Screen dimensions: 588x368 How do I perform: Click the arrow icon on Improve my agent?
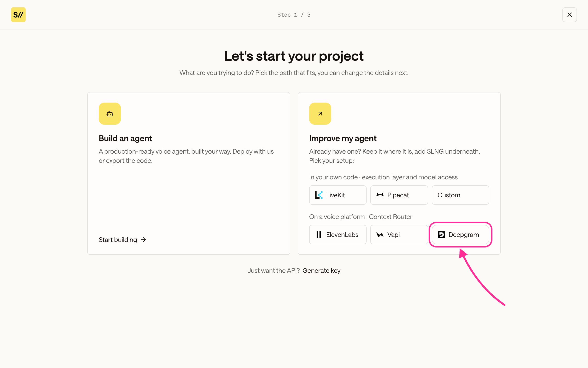pyautogui.click(x=320, y=114)
